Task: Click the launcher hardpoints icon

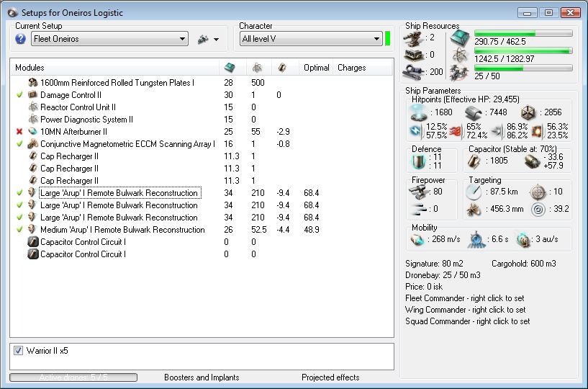Action: pos(413,55)
